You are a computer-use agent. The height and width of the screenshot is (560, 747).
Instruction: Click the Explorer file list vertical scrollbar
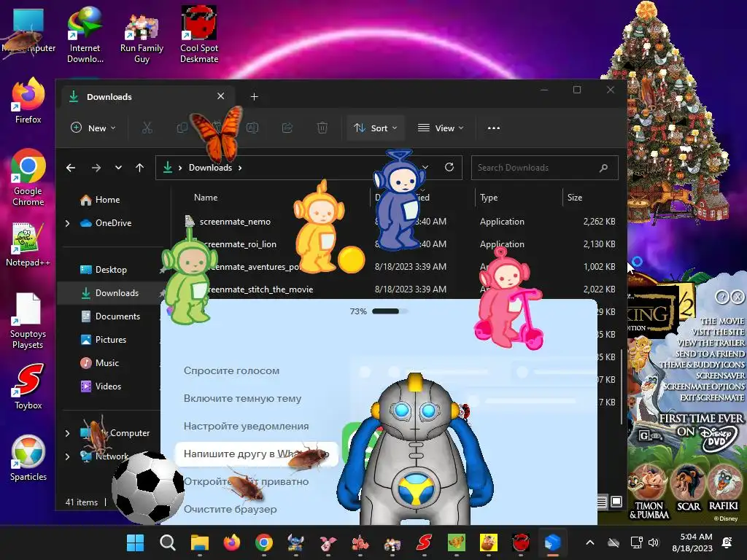pos(622,388)
